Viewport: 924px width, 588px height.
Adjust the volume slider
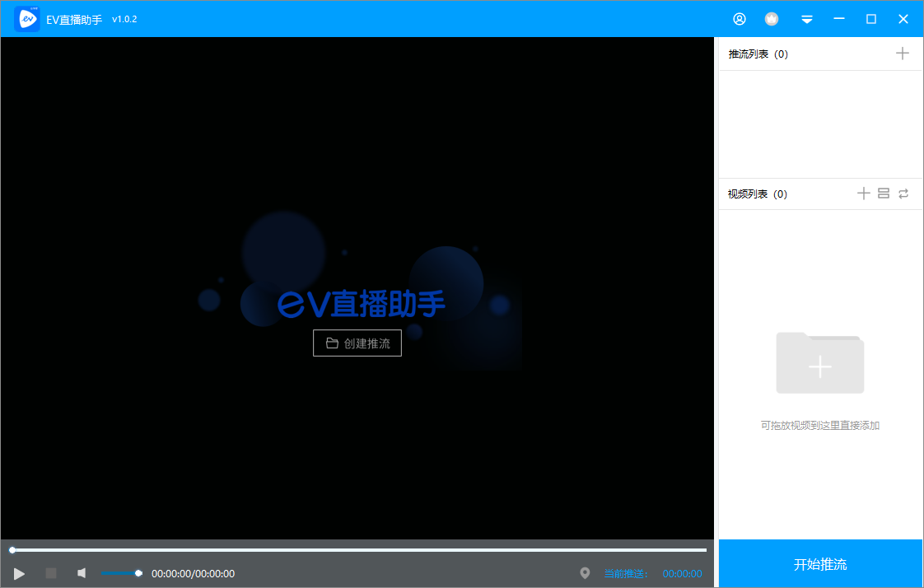pos(120,573)
